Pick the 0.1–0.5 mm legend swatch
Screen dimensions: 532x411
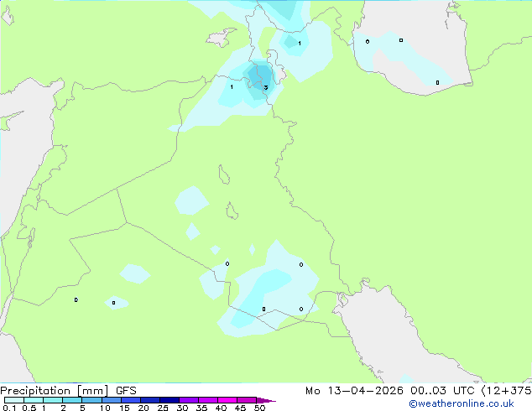14,400
